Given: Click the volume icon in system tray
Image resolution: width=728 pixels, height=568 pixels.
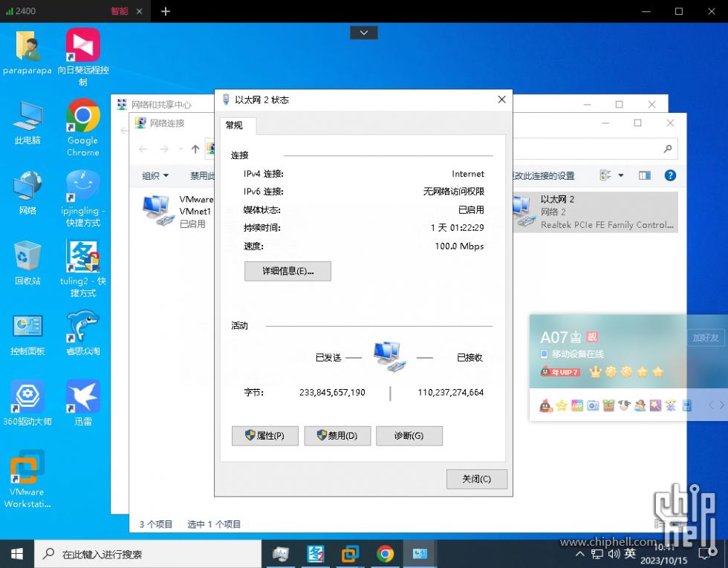Looking at the screenshot, I should point(614,554).
